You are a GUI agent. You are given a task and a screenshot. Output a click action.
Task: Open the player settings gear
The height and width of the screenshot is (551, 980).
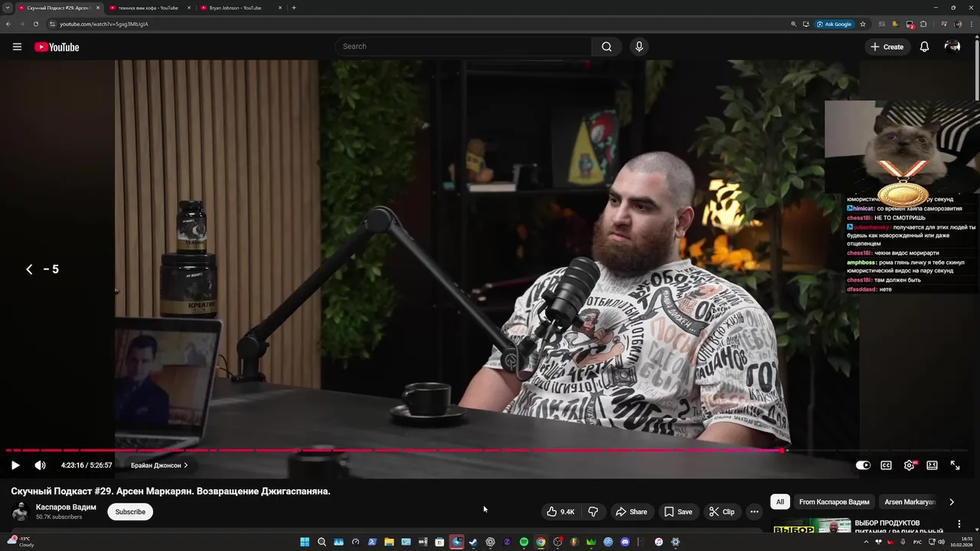[x=909, y=465]
